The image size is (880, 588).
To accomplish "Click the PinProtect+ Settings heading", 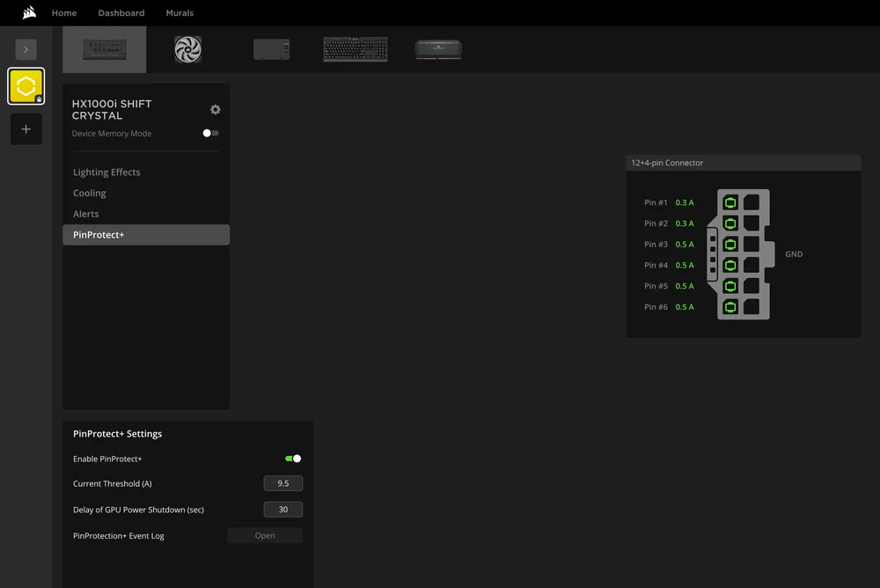I will point(117,434).
